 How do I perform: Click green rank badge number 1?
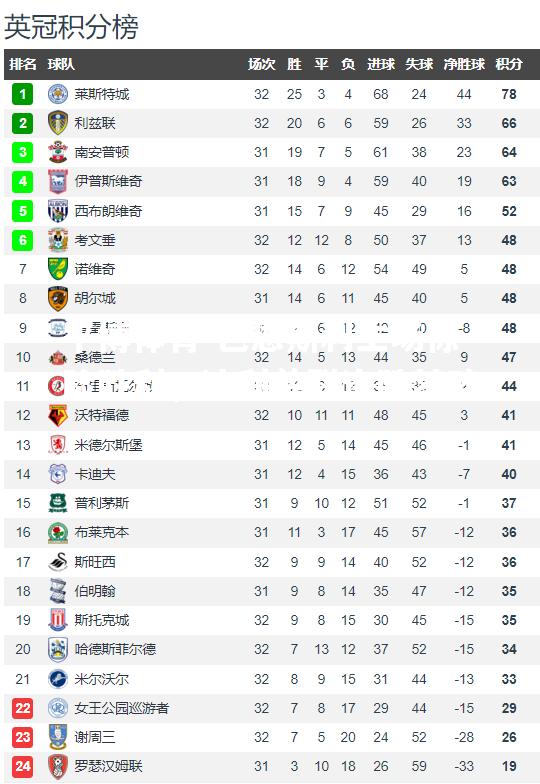pyautogui.click(x=22, y=94)
